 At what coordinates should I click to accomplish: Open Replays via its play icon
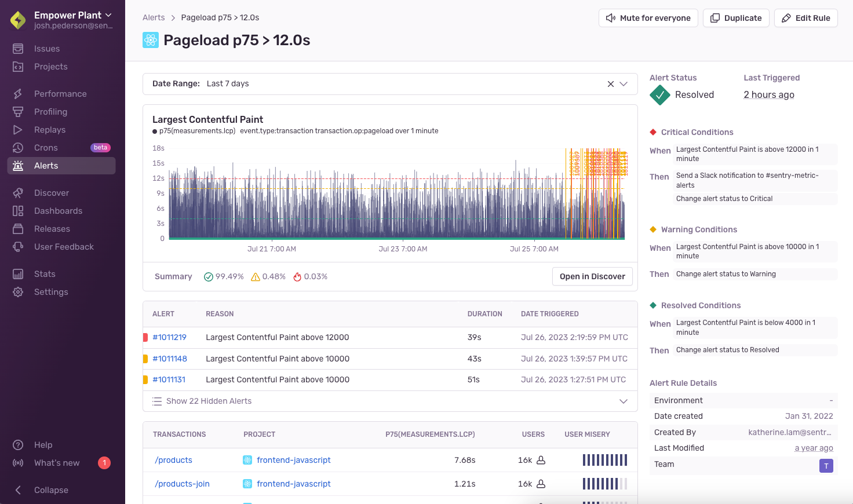(x=18, y=130)
